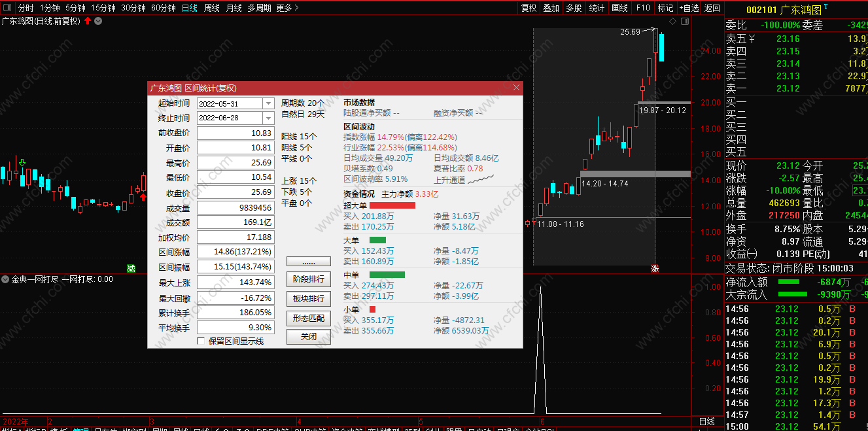Click the green down-arrow signal on the chart
The image size is (868, 431).
coord(22,162)
